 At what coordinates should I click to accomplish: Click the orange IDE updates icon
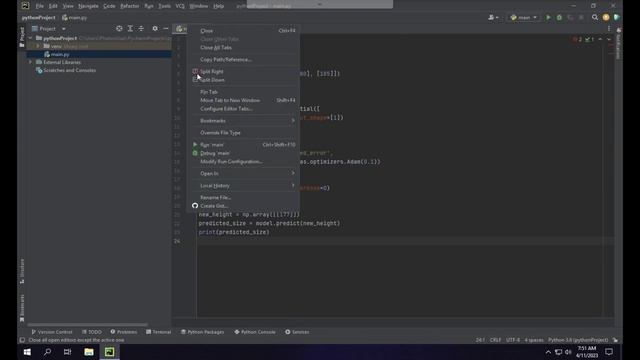[606, 18]
